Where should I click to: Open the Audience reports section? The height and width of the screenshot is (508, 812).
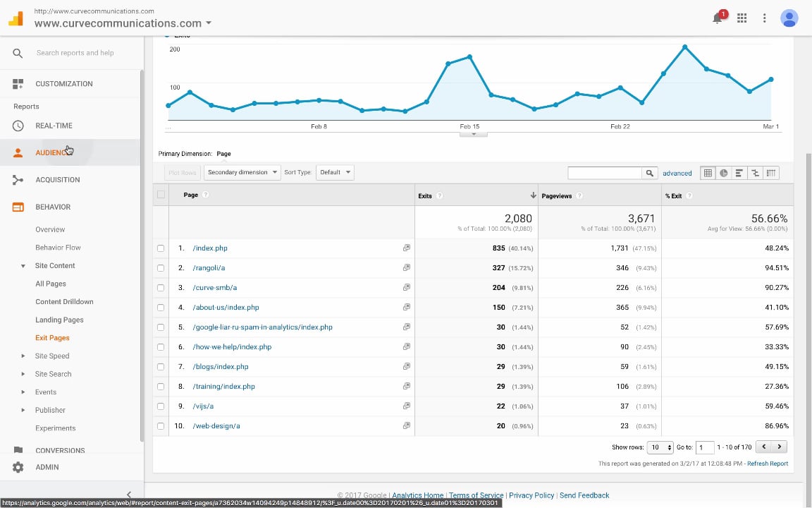pos(70,152)
